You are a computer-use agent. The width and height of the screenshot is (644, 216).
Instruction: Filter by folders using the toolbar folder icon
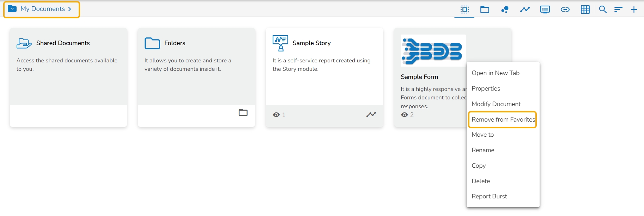[485, 10]
